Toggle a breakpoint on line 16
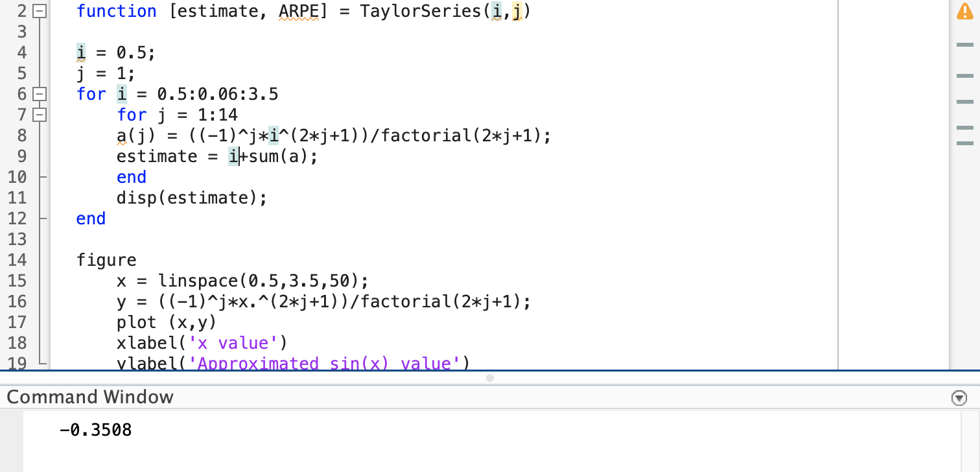The width and height of the screenshot is (980, 472). click(36, 301)
